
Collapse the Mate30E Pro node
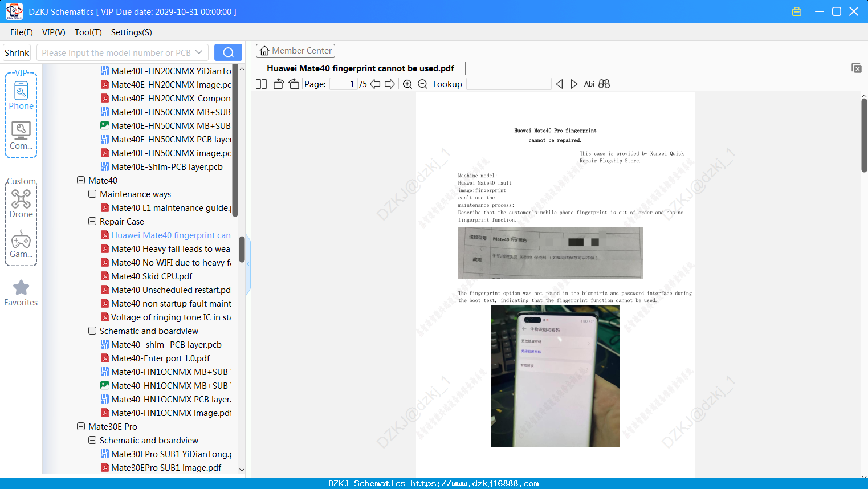[81, 427]
